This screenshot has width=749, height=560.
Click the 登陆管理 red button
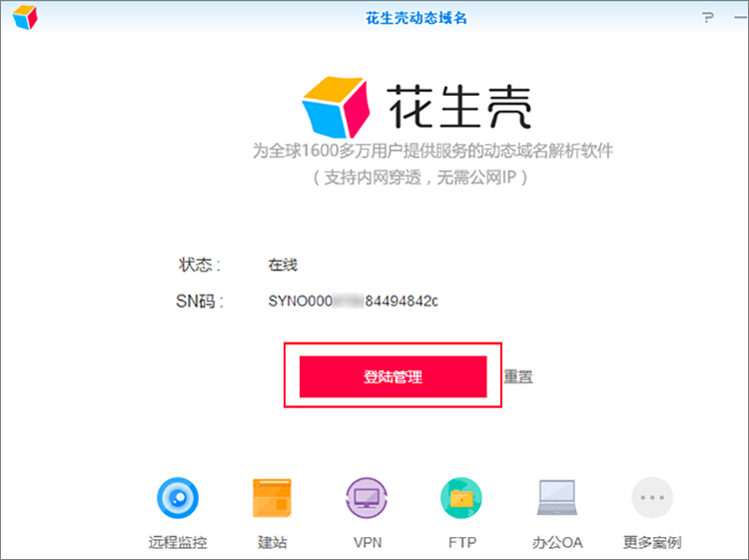coord(393,376)
